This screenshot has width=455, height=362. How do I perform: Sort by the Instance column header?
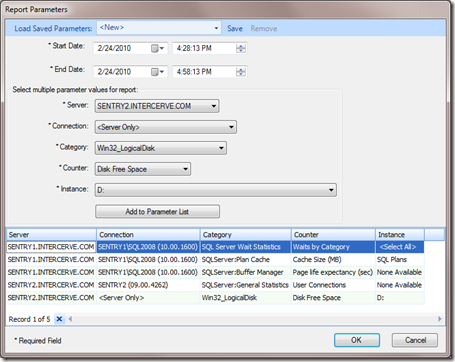pyautogui.click(x=400, y=235)
